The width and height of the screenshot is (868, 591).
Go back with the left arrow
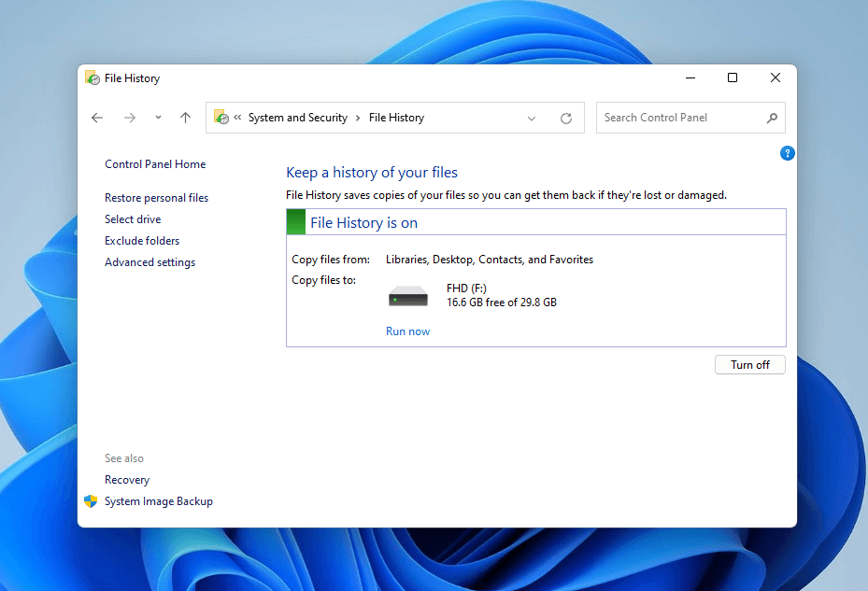click(x=97, y=118)
